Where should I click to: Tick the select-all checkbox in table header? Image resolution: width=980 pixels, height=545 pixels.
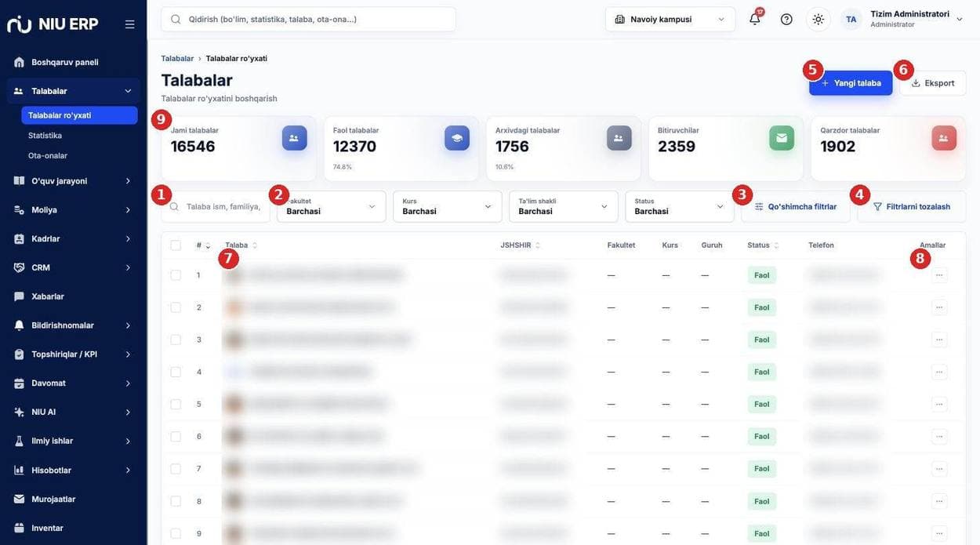pos(176,245)
